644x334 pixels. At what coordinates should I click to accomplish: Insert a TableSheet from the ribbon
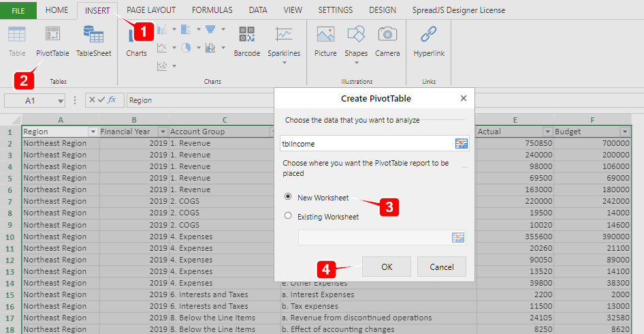pos(93,34)
